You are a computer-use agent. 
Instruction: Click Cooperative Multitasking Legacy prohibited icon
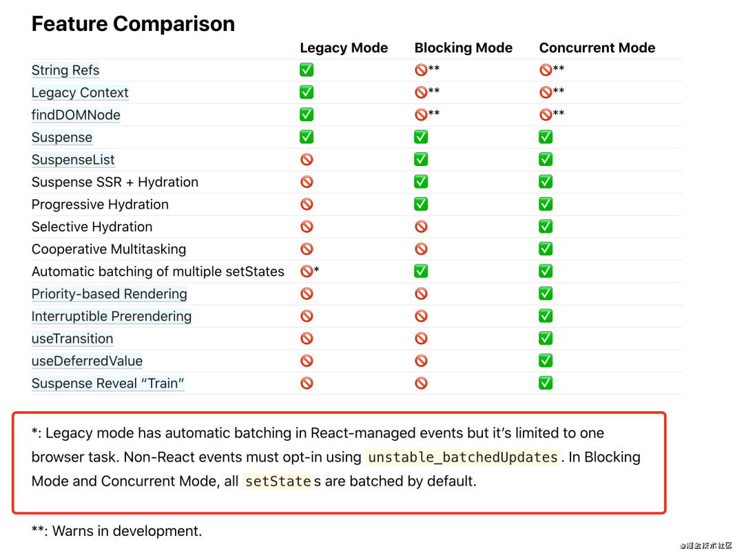[307, 249]
